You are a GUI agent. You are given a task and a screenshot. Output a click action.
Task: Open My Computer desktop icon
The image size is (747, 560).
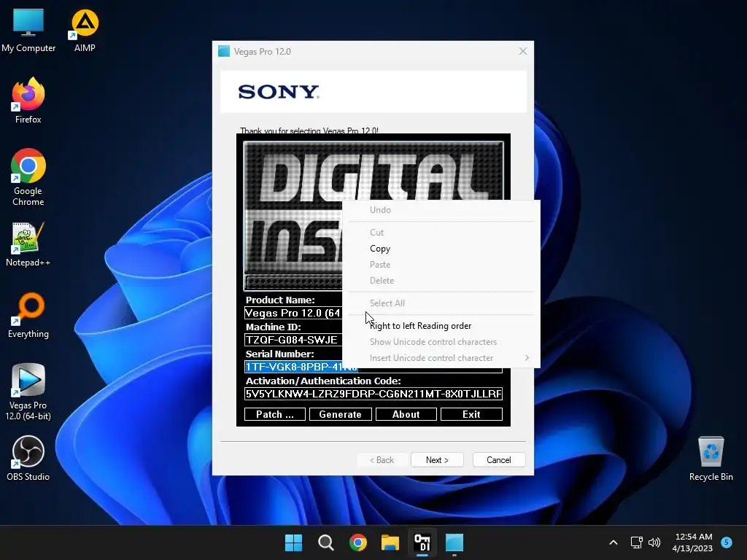point(28,31)
